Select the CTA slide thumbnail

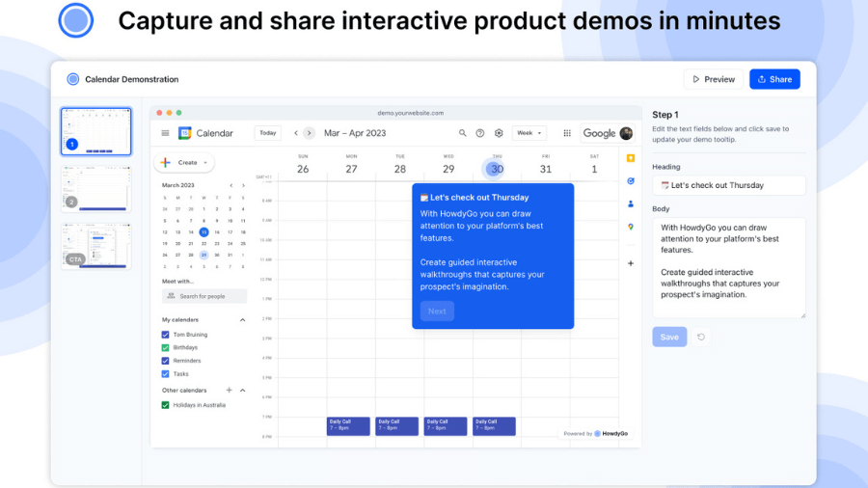pyautogui.click(x=96, y=246)
